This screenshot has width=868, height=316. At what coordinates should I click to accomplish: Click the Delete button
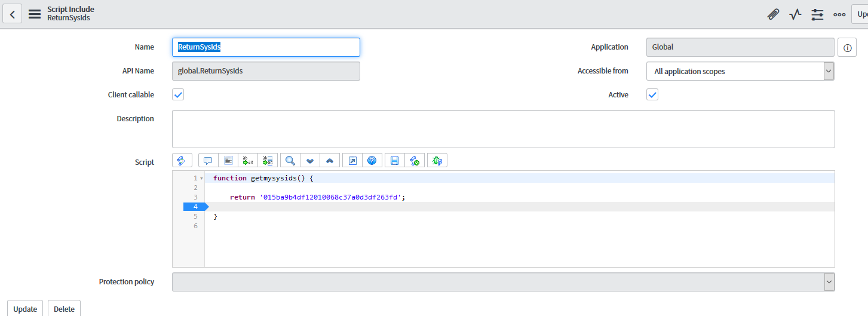64,309
